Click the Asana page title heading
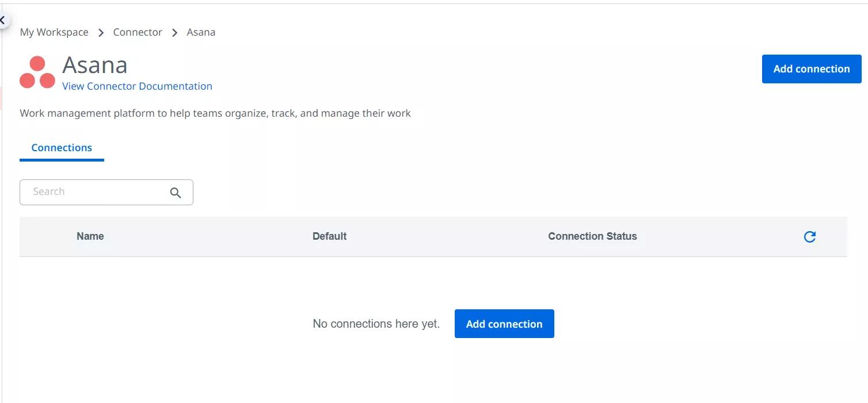868x403 pixels. pyautogui.click(x=95, y=65)
